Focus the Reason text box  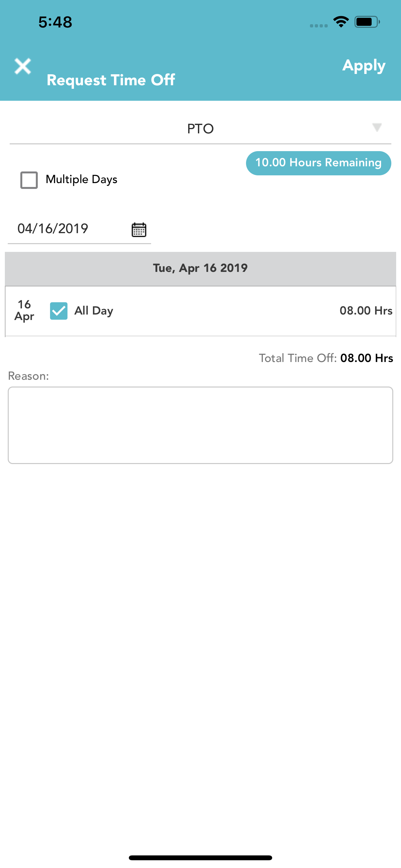coord(200,425)
